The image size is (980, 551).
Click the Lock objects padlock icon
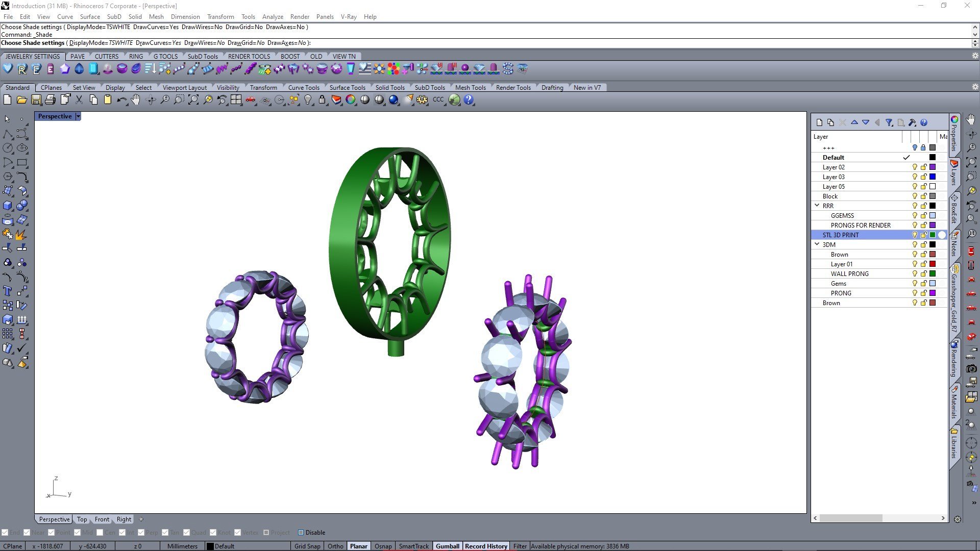[x=322, y=100]
